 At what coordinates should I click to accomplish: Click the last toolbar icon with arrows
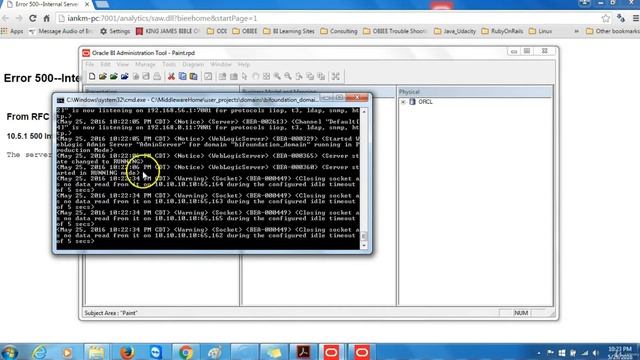pyautogui.click(x=336, y=76)
